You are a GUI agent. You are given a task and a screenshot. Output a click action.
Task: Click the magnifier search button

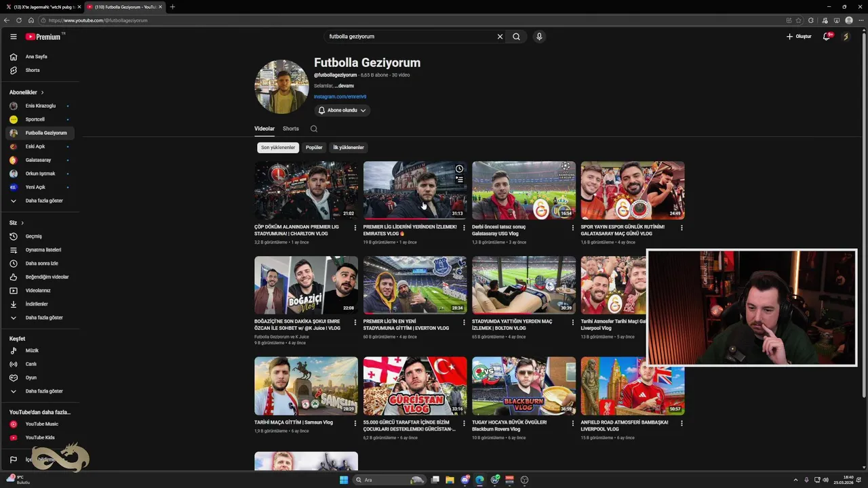pos(516,37)
